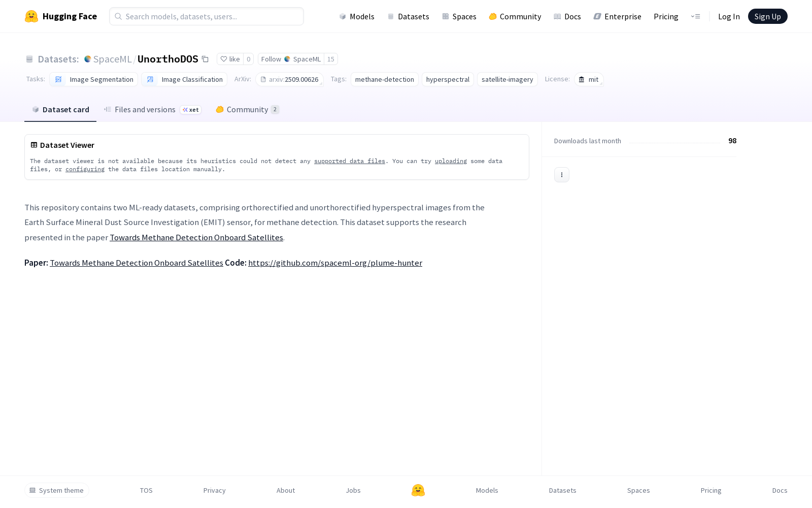The image size is (812, 508).
Task: Open the SpaceML follower count 15
Action: (331, 59)
